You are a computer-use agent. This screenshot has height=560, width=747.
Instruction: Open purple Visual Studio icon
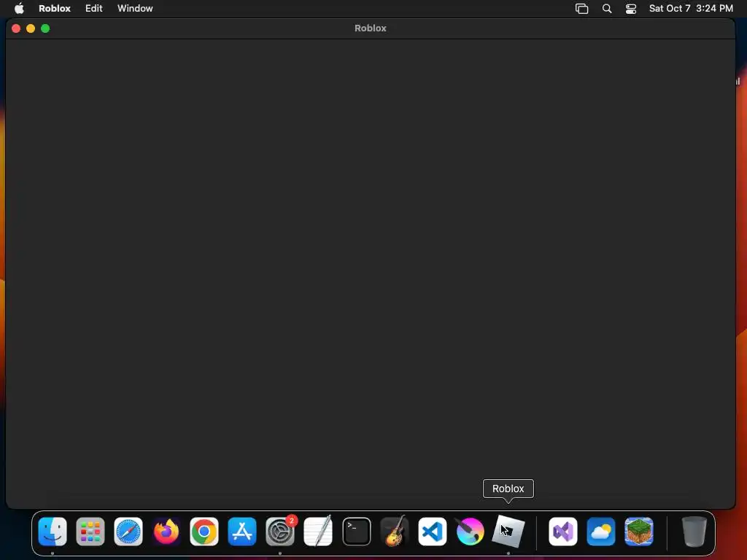(563, 532)
